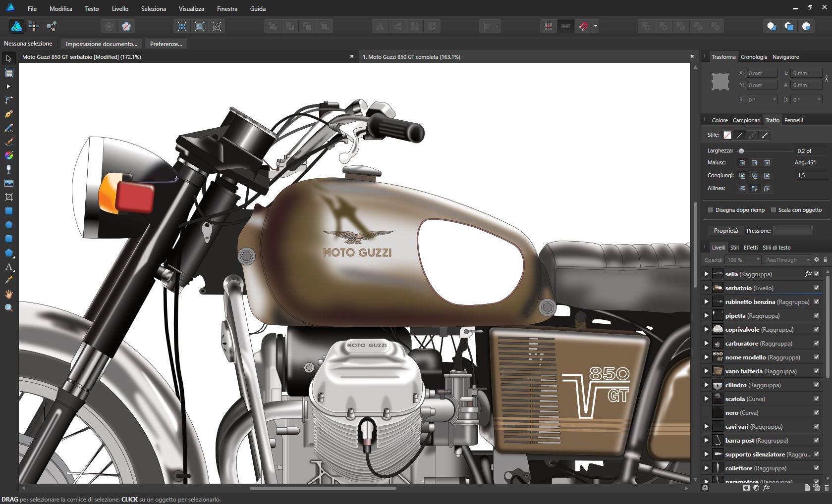Hide the pipetta layer
The width and height of the screenshot is (832, 504).
tap(817, 315)
